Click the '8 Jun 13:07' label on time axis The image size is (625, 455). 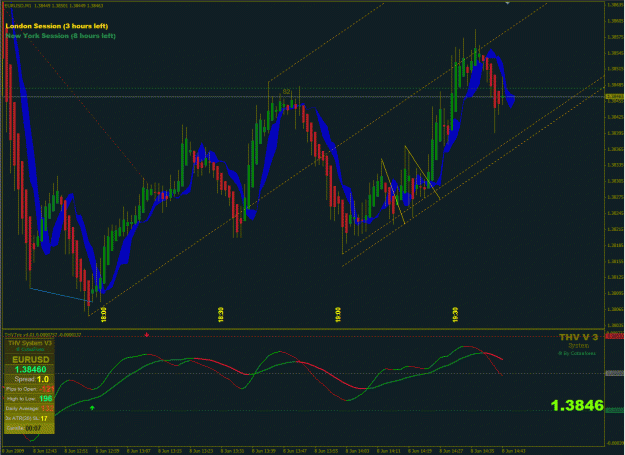click(x=139, y=451)
